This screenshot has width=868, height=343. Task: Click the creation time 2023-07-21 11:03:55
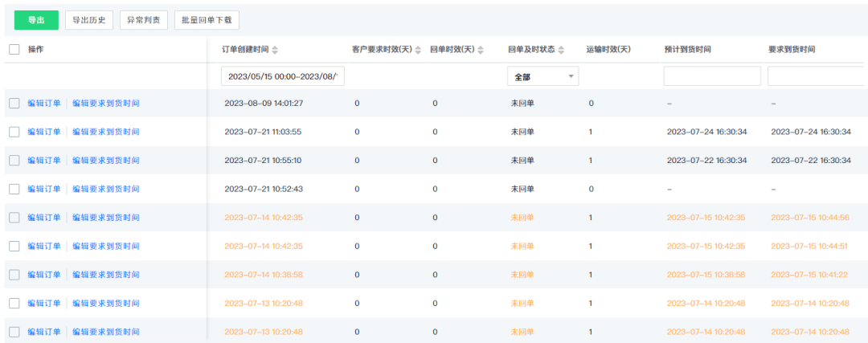(x=262, y=132)
